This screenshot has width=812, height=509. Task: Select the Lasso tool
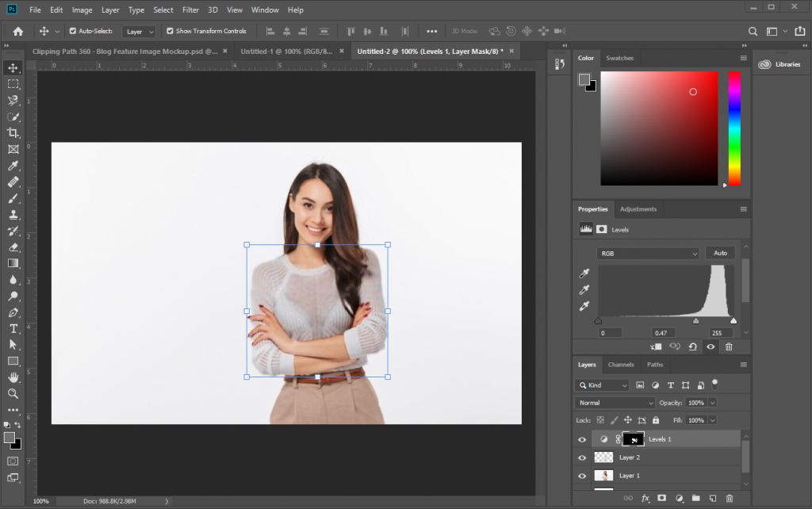pyautogui.click(x=13, y=101)
